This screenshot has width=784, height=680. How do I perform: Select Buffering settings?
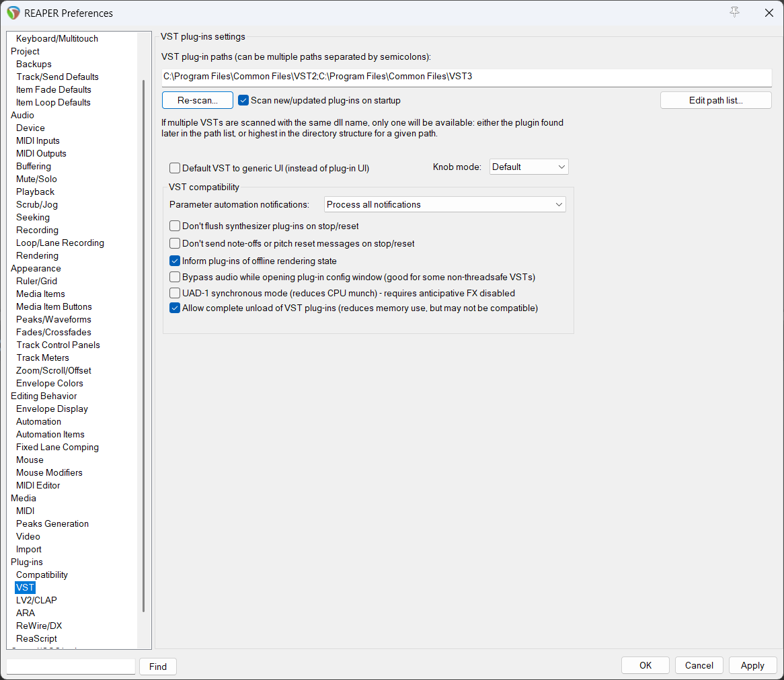tap(34, 166)
